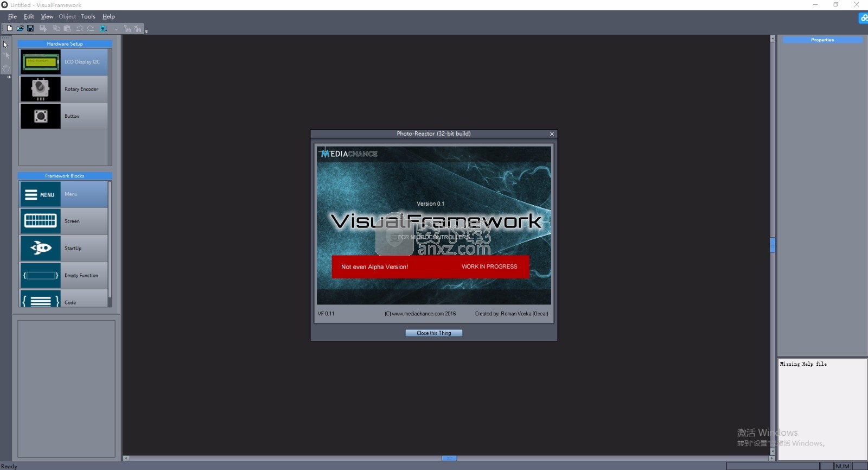Screen dimensions: 868x470
Task: Open the View menu
Action: click(47, 16)
